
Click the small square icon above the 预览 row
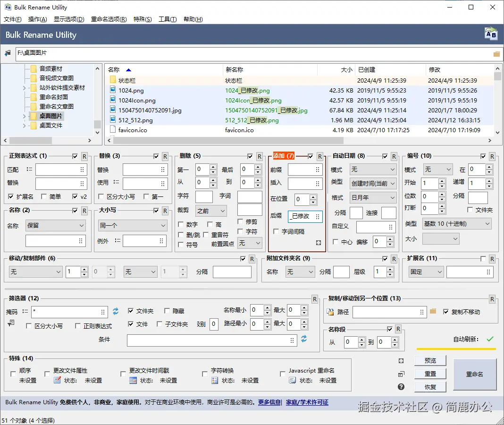[401, 361]
